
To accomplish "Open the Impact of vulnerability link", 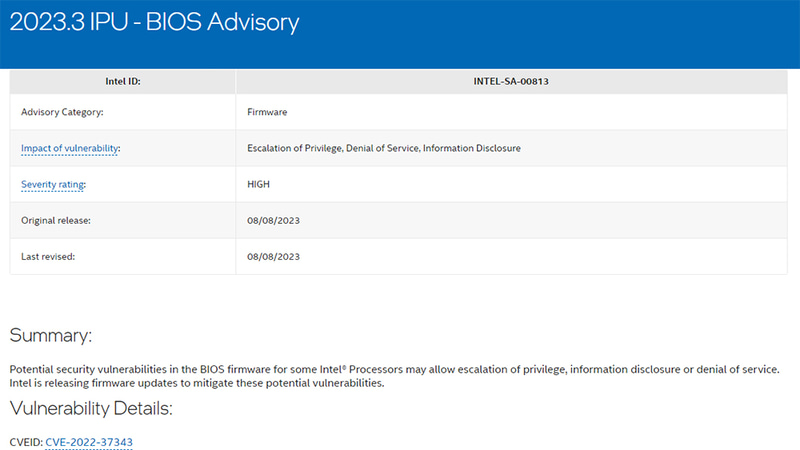I will pyautogui.click(x=70, y=148).
